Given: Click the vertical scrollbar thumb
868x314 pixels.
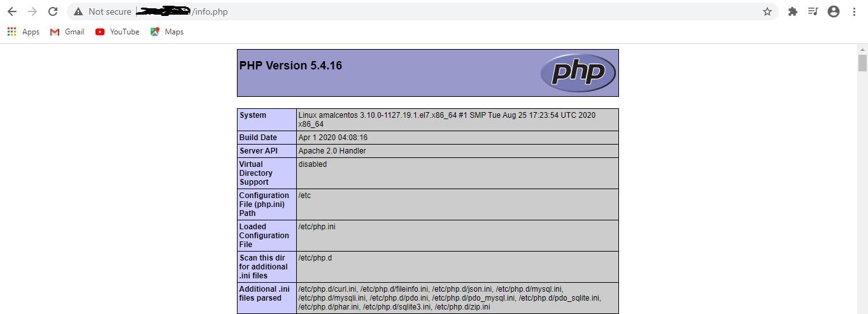Looking at the screenshot, I should click(863, 63).
